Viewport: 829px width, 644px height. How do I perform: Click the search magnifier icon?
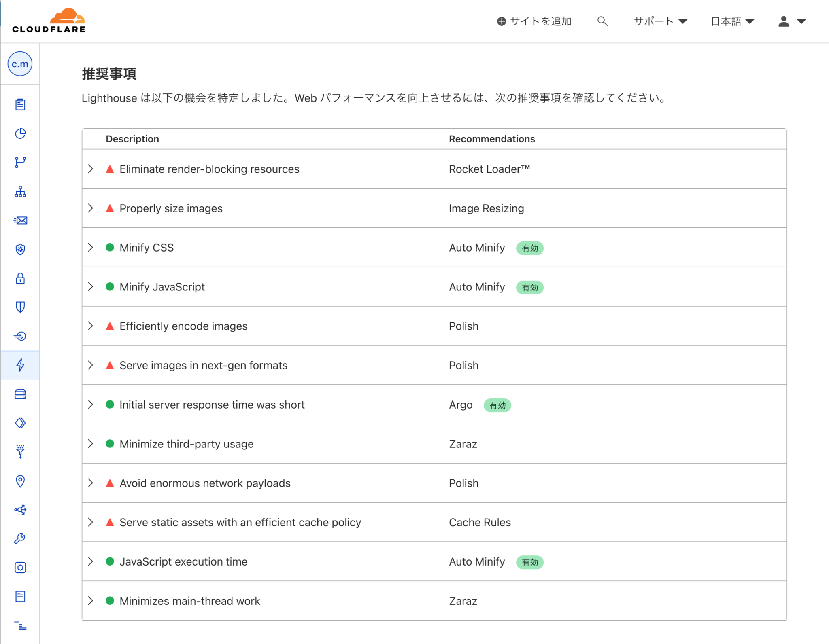[x=602, y=21]
